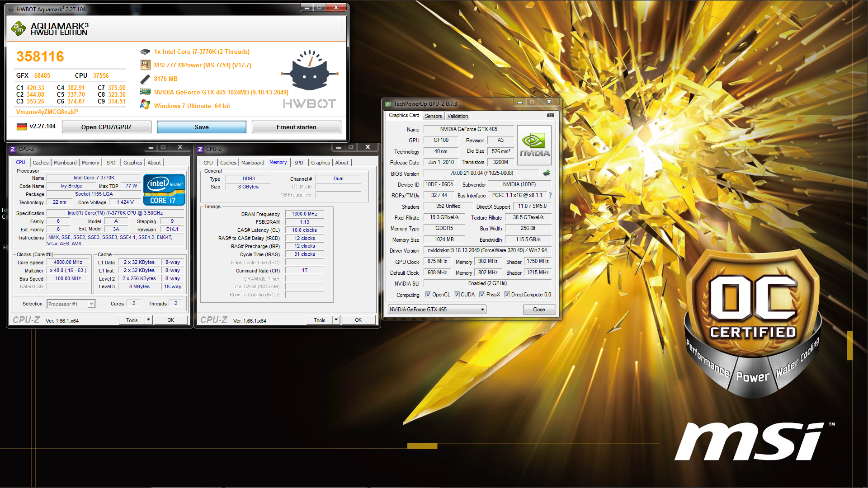
Task: Select the Graphics Card tab in GPU-Z
Action: click(x=404, y=115)
